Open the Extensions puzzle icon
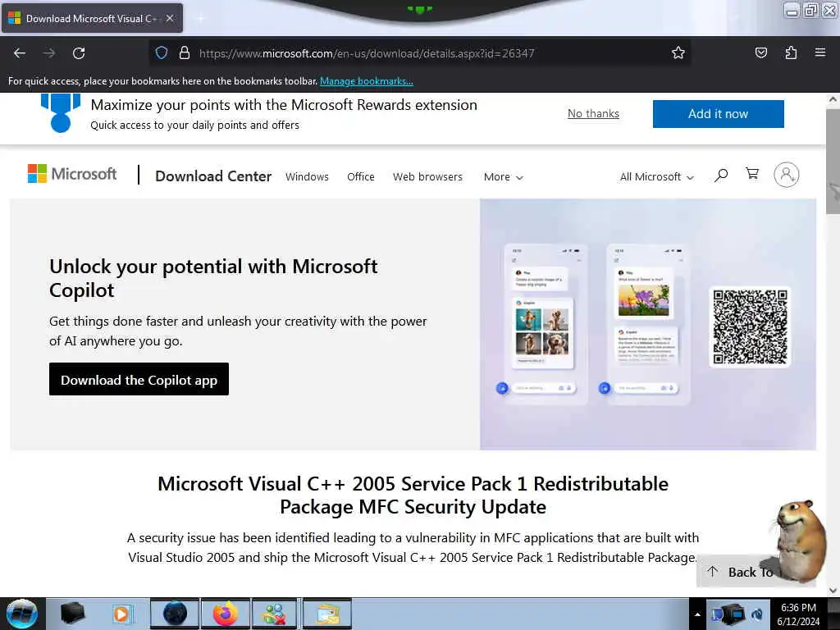The height and width of the screenshot is (630, 840). click(791, 52)
